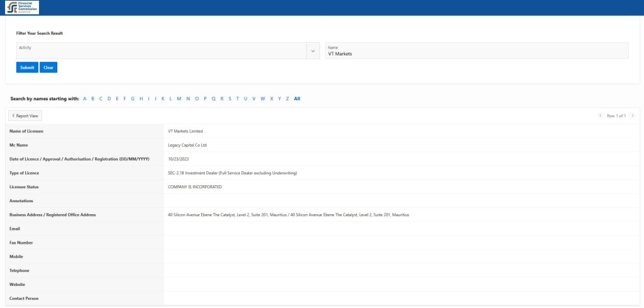Filter names starting with letter Z
The width and height of the screenshot is (644, 308).
click(x=287, y=99)
